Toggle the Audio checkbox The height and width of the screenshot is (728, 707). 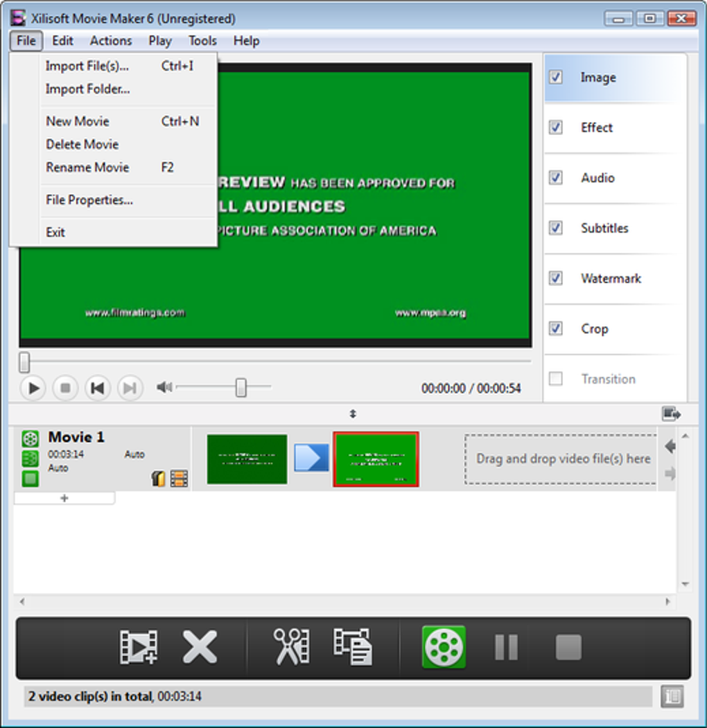(x=556, y=177)
